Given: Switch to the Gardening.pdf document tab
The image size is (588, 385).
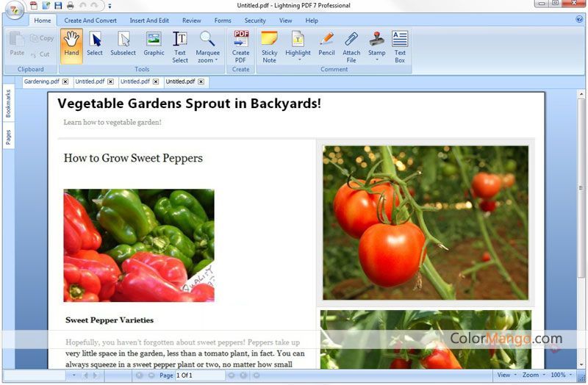Looking at the screenshot, I should coord(42,82).
